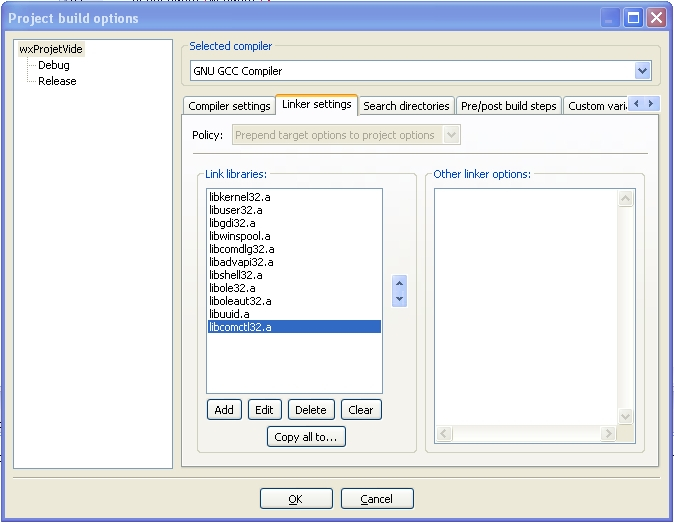This screenshot has width=674, height=523.
Task: Select libwinspool.a in Link libraries
Action: 240,236
